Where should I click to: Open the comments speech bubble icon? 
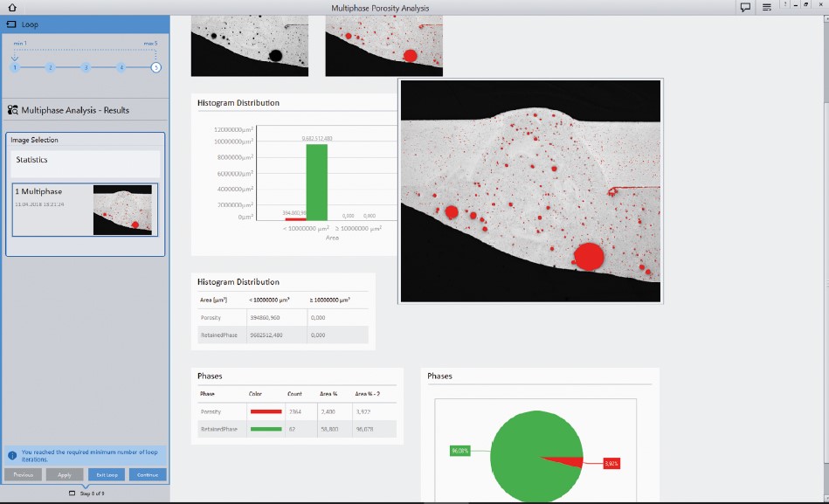click(745, 7)
